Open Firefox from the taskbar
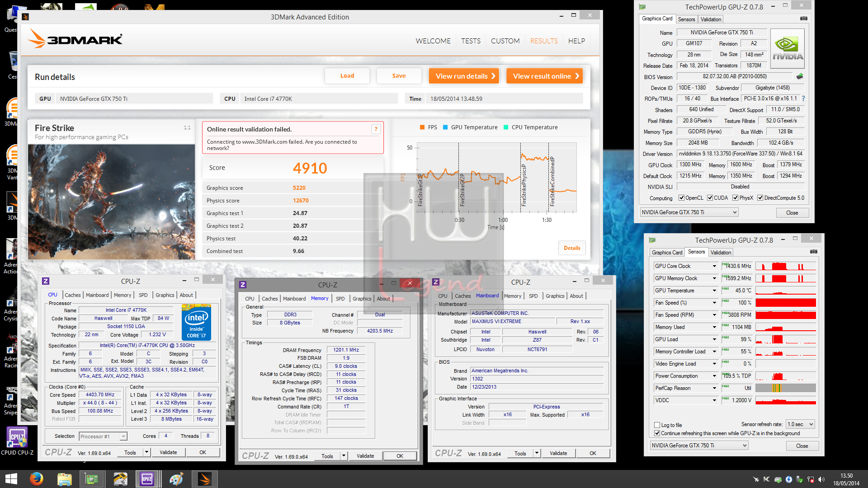 click(36, 479)
